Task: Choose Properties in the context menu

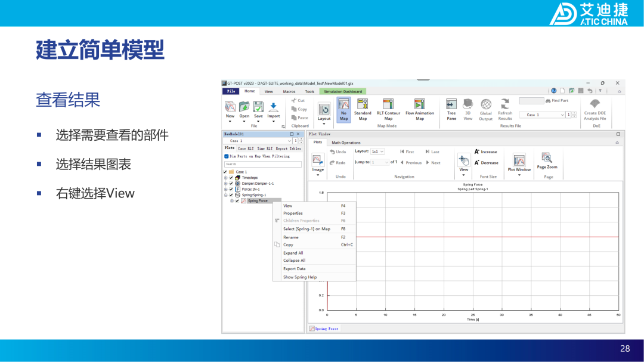Action: pyautogui.click(x=315, y=214)
